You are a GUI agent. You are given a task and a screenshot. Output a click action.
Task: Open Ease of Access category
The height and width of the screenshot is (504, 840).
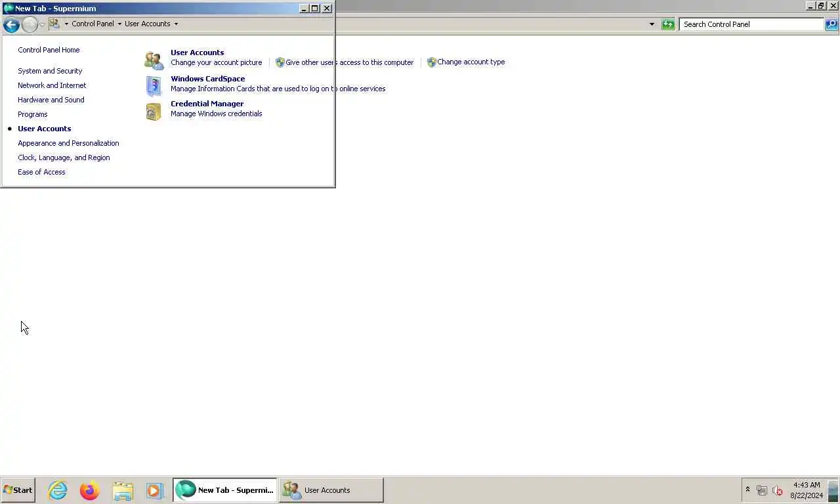[41, 172]
